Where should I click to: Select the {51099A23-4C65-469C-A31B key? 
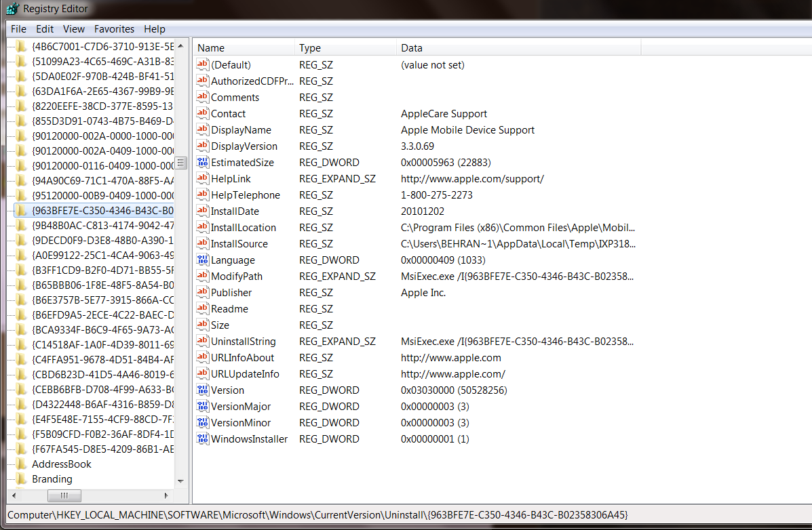[x=102, y=61]
